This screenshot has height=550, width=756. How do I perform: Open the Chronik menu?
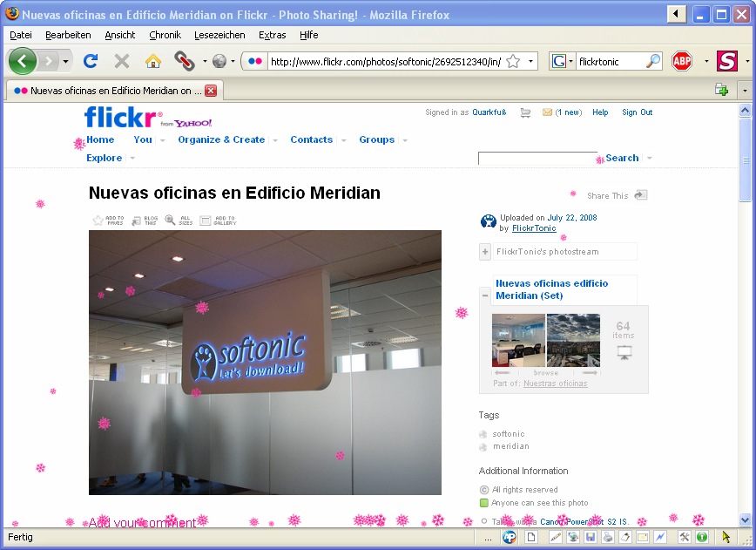[165, 35]
